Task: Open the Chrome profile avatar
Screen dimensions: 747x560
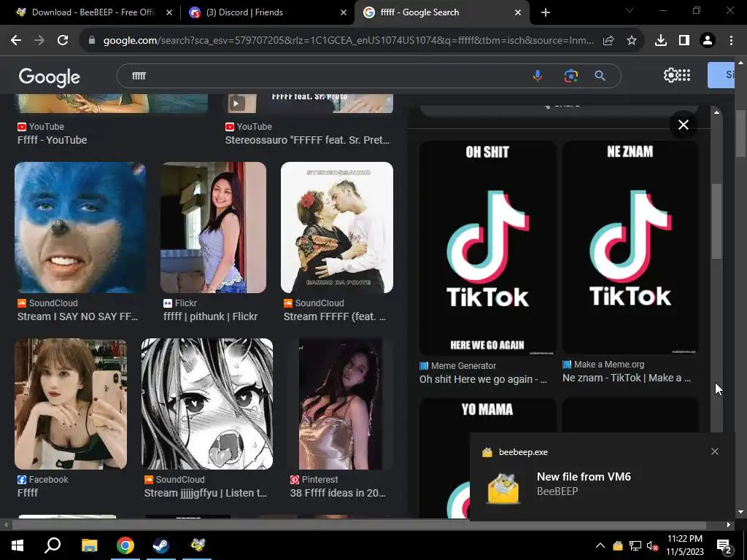Action: (708, 41)
